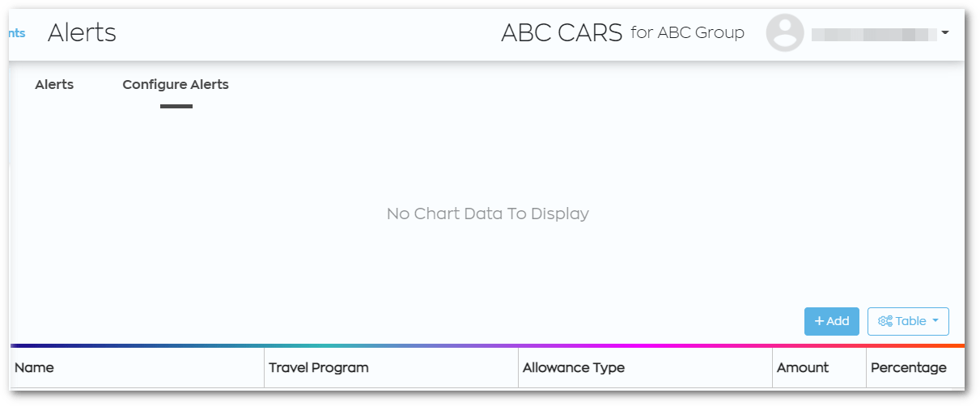The height and width of the screenshot is (406, 980).
Task: Sort by the Percentage column header
Action: point(909,367)
